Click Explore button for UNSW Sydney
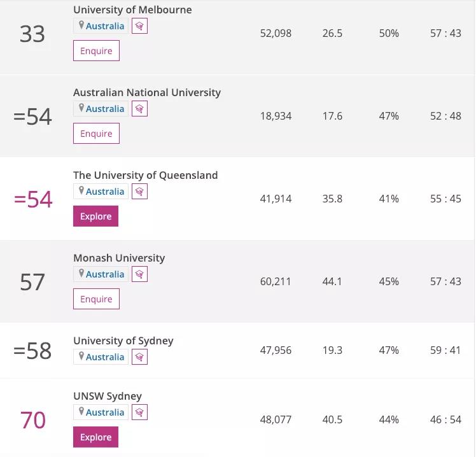 point(95,437)
